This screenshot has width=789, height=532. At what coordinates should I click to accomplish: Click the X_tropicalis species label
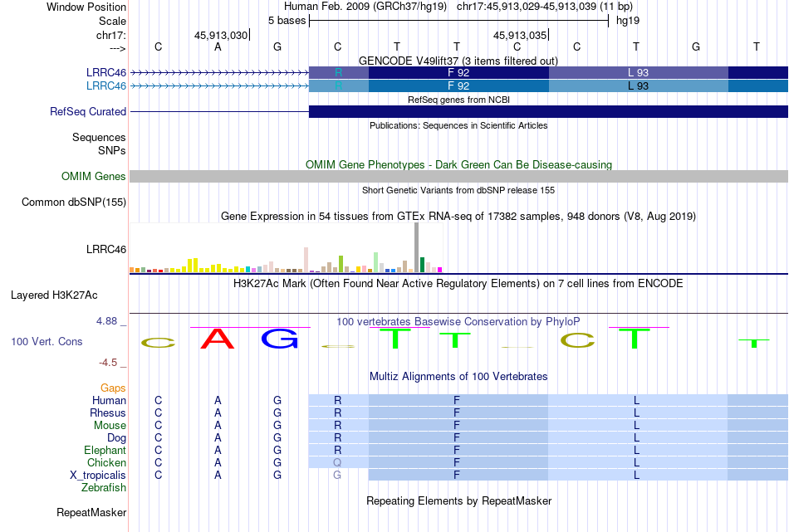[x=98, y=476]
